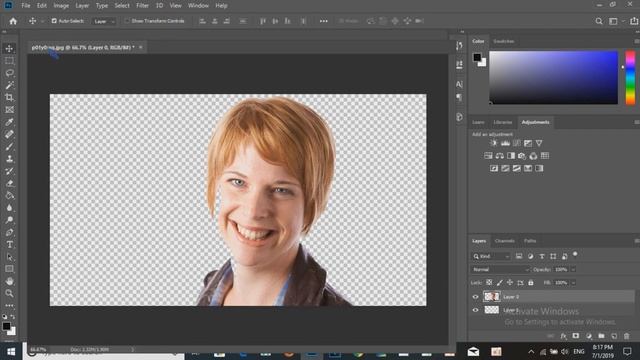
Task: Select the Brush tool
Action: (9, 147)
